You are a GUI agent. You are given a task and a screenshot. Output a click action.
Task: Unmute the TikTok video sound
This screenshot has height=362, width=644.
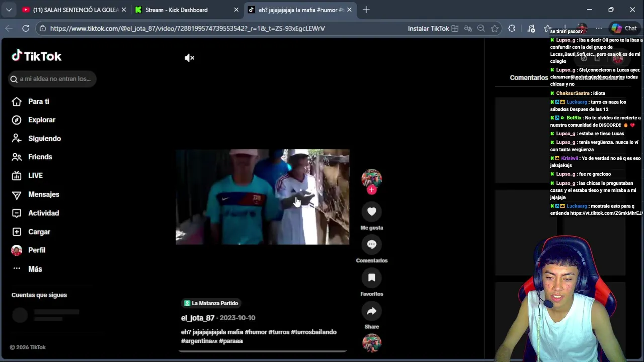pyautogui.click(x=189, y=58)
